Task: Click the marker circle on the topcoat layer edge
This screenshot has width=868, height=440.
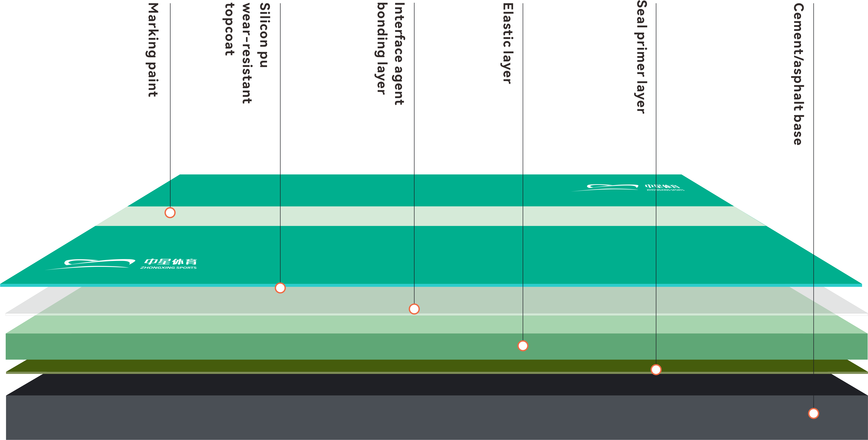Action: pyautogui.click(x=280, y=288)
